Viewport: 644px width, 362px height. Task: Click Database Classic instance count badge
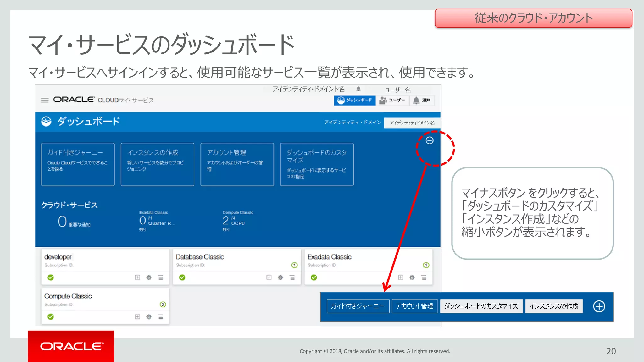(294, 265)
